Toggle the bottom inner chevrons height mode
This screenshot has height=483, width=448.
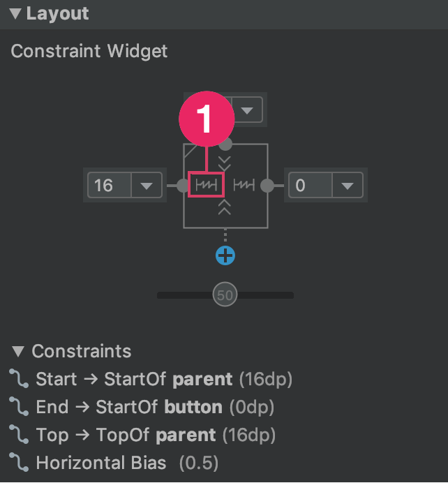(225, 207)
